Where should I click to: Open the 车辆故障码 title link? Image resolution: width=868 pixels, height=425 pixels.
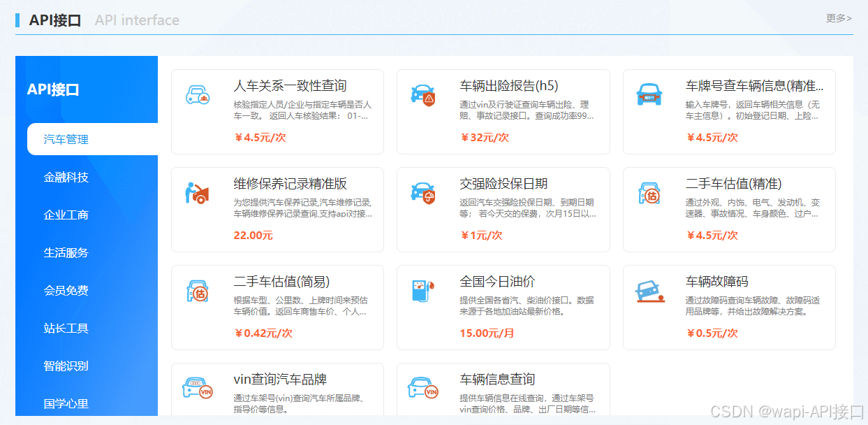[717, 282]
